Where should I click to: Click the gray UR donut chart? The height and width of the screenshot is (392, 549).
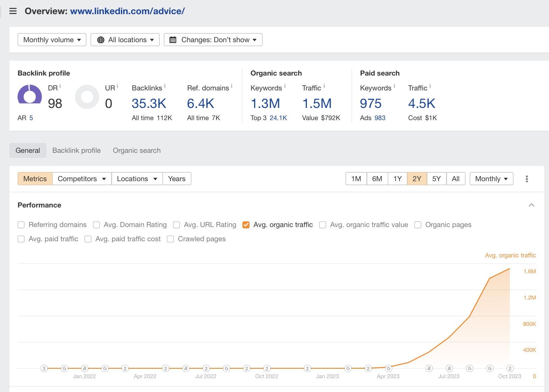tap(87, 97)
